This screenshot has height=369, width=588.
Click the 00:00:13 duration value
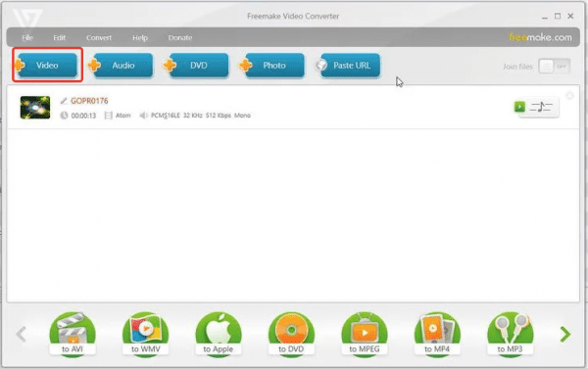point(83,115)
